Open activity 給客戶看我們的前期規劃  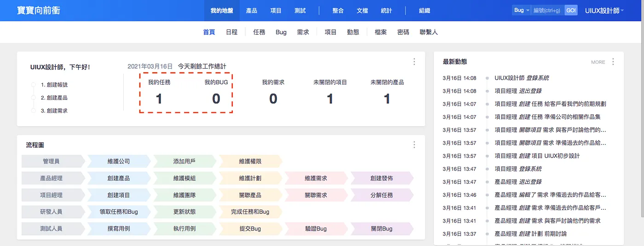(575, 104)
